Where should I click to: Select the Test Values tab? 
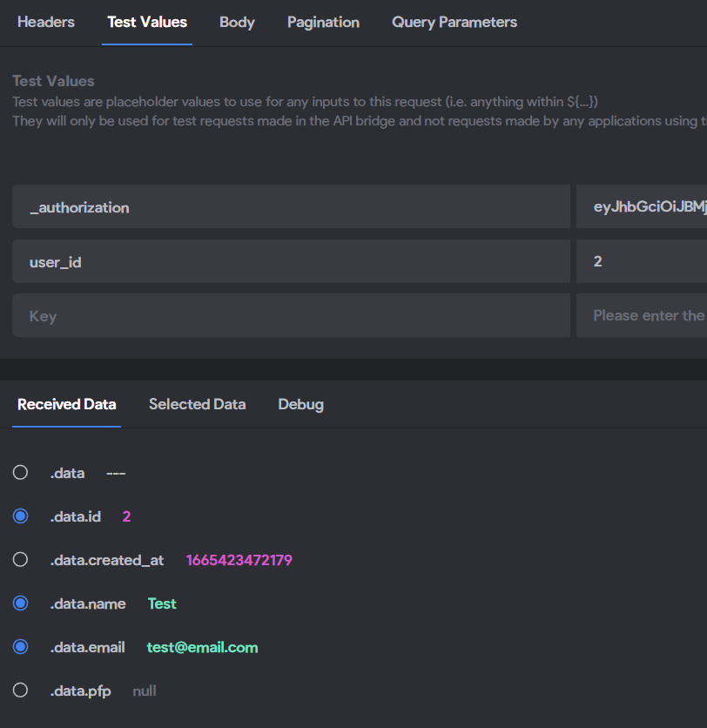[x=147, y=23]
